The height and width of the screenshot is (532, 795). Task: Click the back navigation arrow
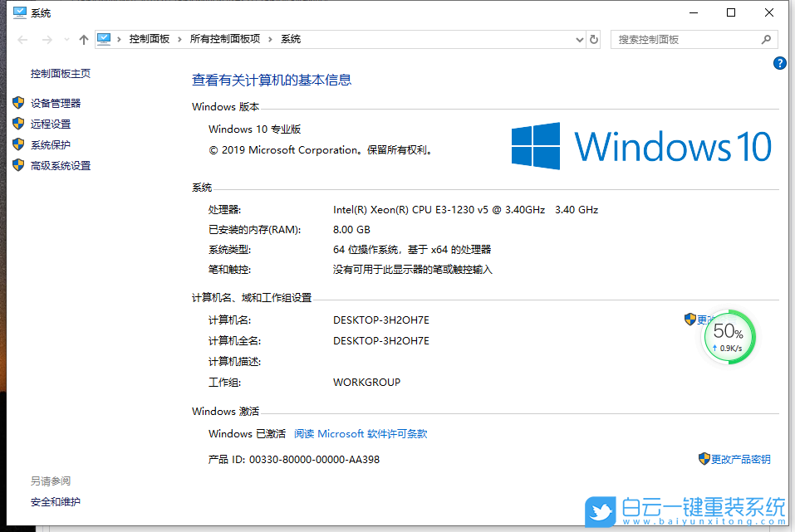coord(22,38)
